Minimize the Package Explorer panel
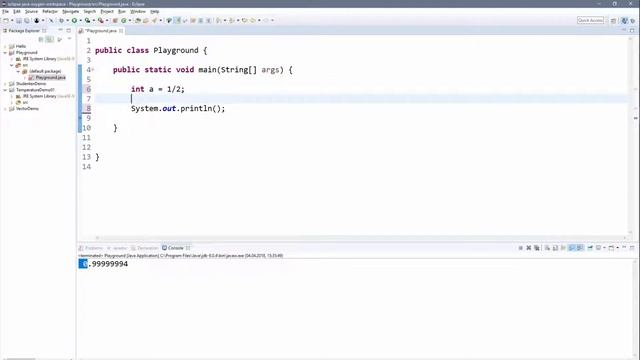This screenshot has height=360, width=640. (x=60, y=31)
